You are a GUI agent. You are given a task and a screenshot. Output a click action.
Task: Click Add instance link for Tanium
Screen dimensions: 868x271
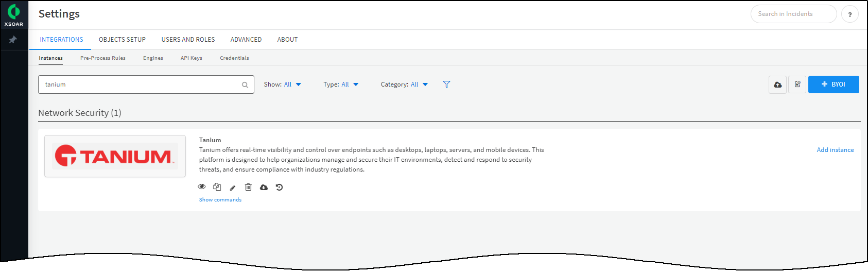(x=835, y=150)
